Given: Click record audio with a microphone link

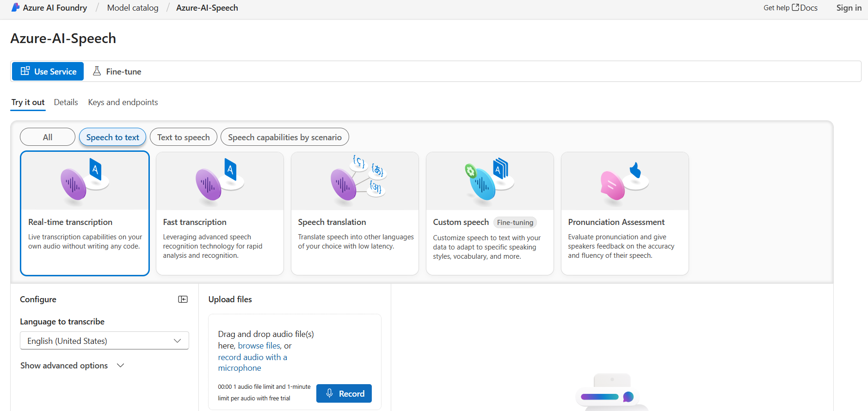Looking at the screenshot, I should click(x=252, y=362).
